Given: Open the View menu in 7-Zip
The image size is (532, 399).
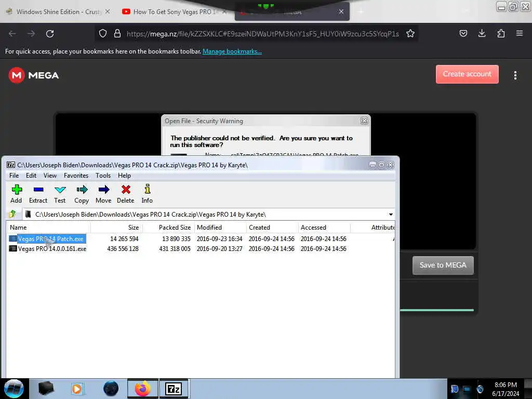Looking at the screenshot, I should (50, 176).
